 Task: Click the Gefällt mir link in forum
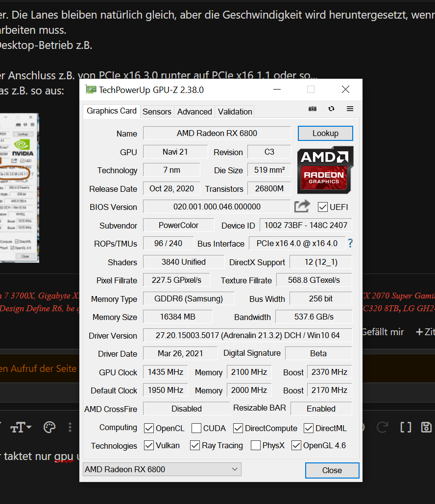click(383, 332)
